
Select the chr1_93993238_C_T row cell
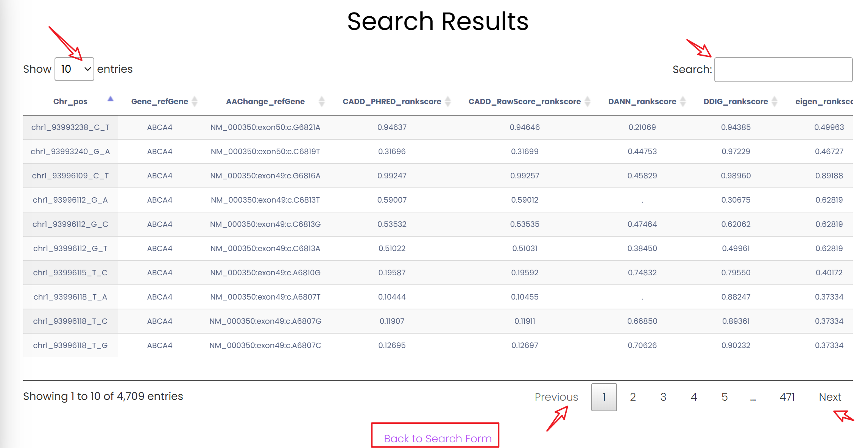[x=70, y=127]
